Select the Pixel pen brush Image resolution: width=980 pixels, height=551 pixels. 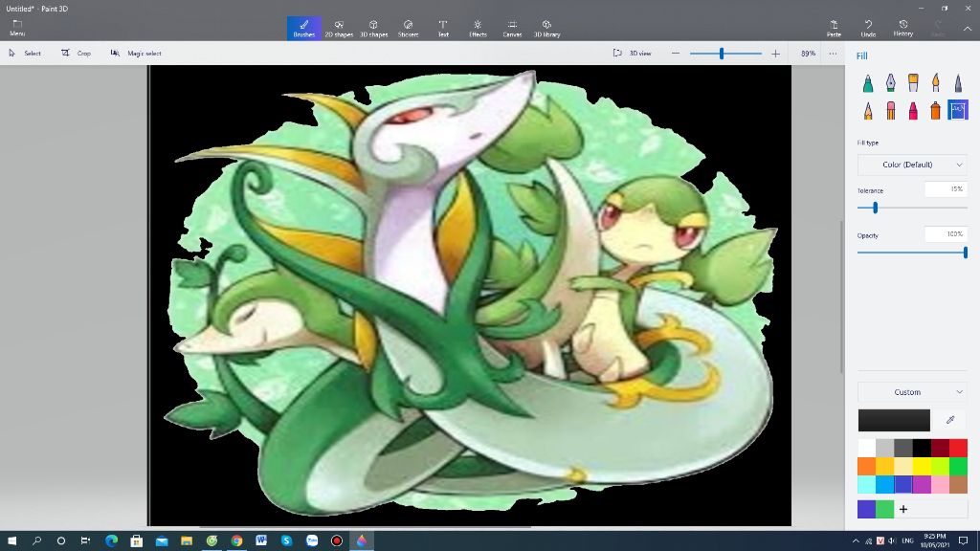[x=958, y=82]
